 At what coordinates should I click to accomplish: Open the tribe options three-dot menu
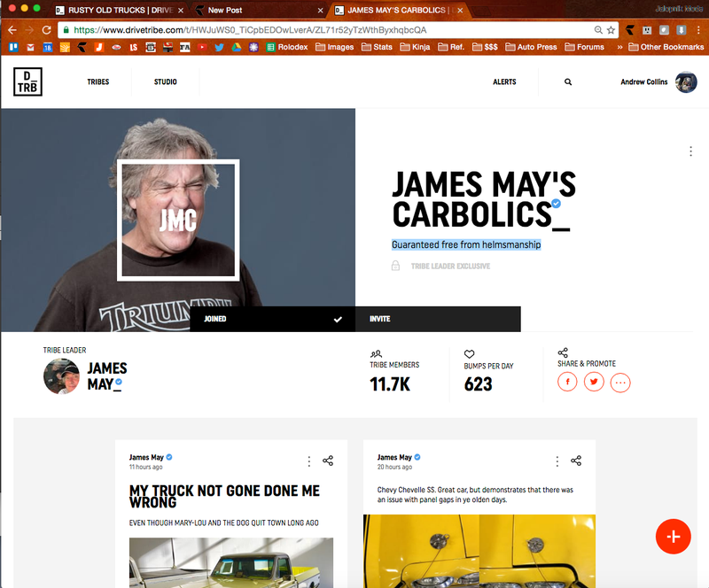tap(691, 151)
